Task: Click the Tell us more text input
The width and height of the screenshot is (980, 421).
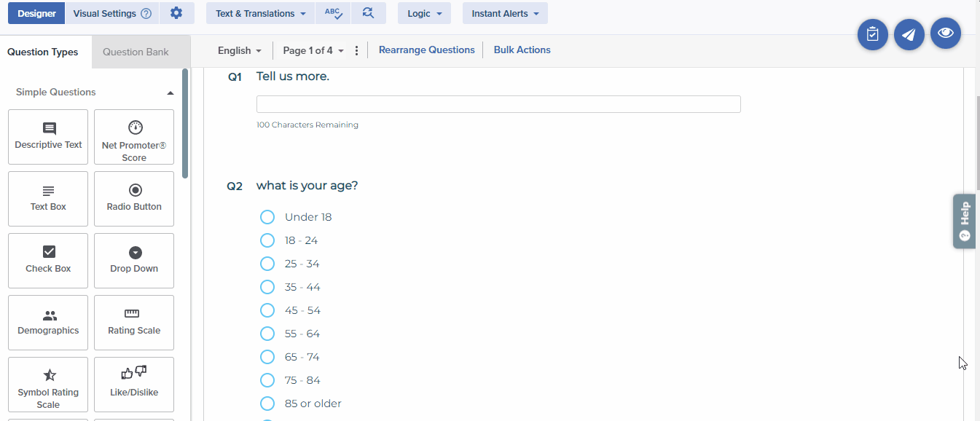Action: point(498,104)
